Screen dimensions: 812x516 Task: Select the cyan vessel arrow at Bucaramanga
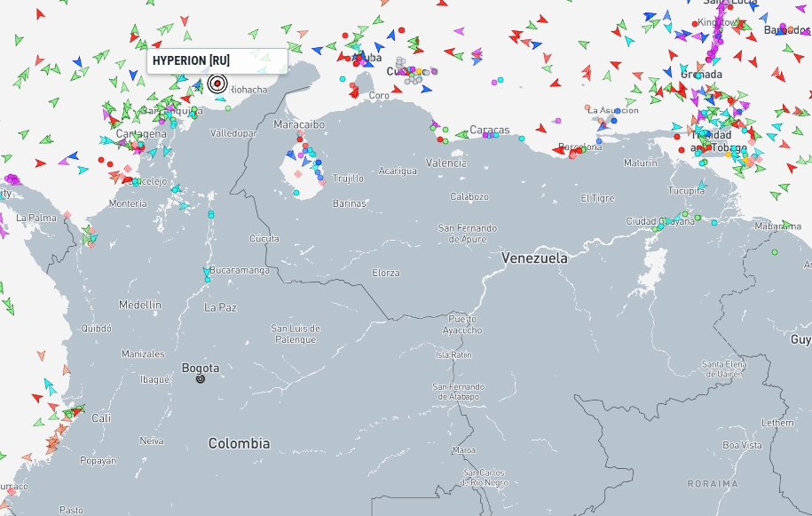[x=207, y=272]
